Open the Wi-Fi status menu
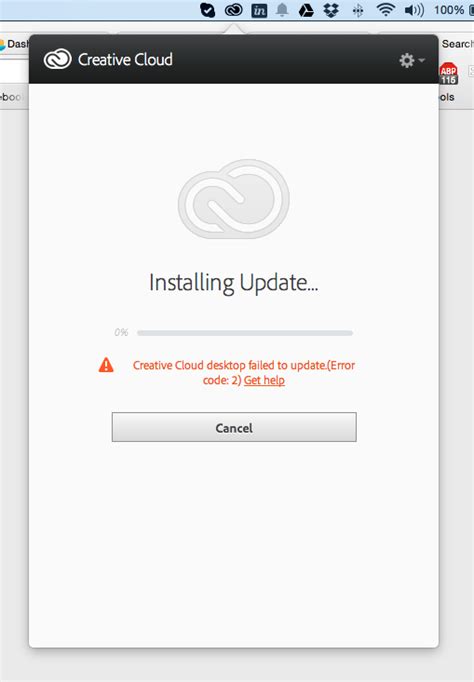 [x=385, y=10]
